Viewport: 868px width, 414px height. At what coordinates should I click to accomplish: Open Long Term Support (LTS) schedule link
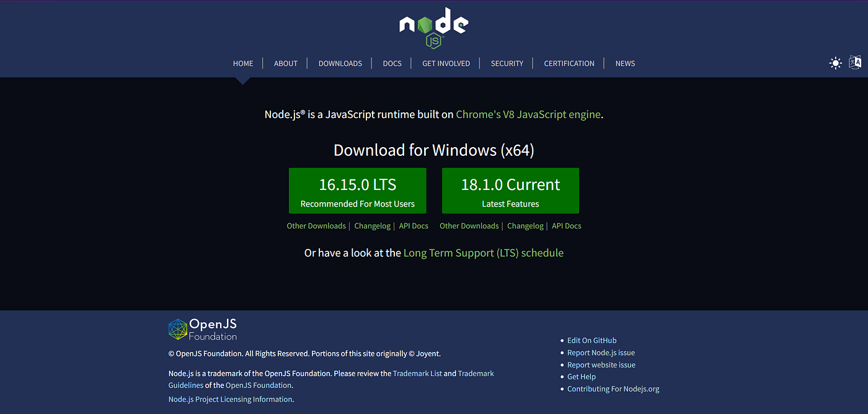coord(484,253)
